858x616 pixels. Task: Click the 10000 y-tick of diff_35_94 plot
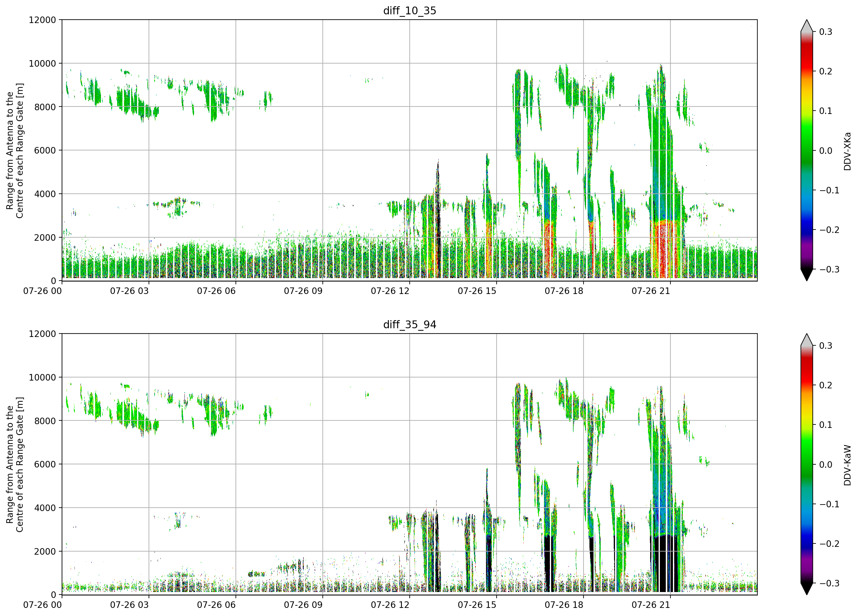point(42,377)
